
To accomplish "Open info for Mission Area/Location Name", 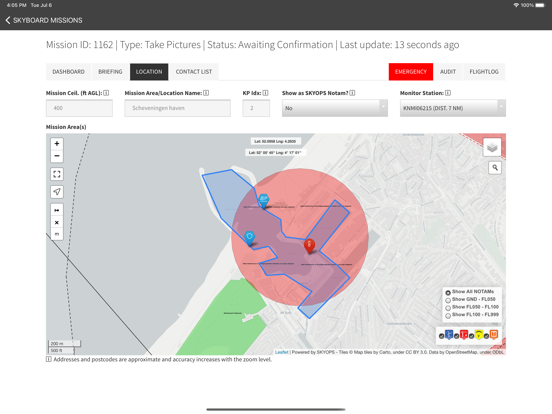I will (x=206, y=93).
